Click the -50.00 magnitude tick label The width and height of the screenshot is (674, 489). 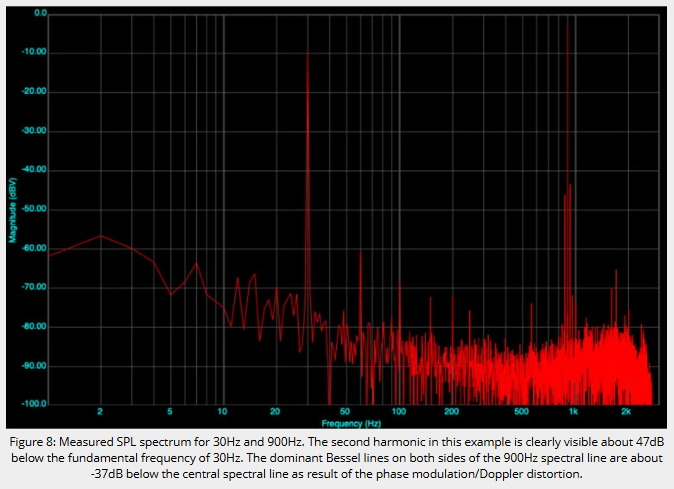(x=34, y=209)
